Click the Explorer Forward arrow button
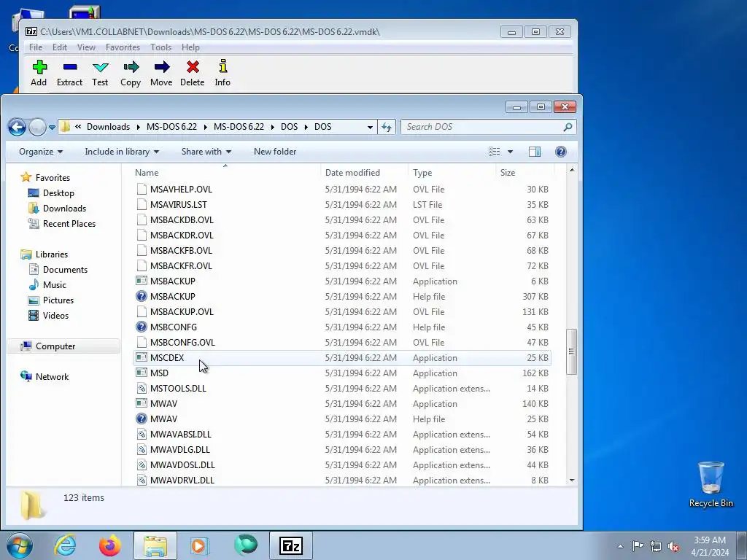Image resolution: width=747 pixels, height=560 pixels. [37, 127]
